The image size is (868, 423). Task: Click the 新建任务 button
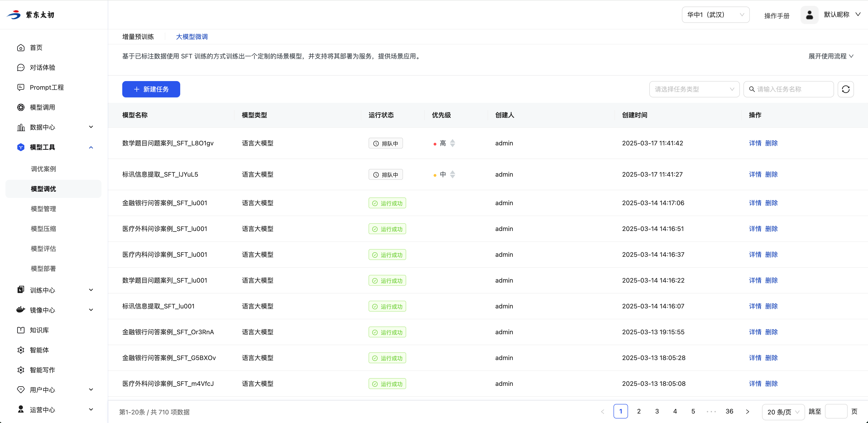coord(151,89)
